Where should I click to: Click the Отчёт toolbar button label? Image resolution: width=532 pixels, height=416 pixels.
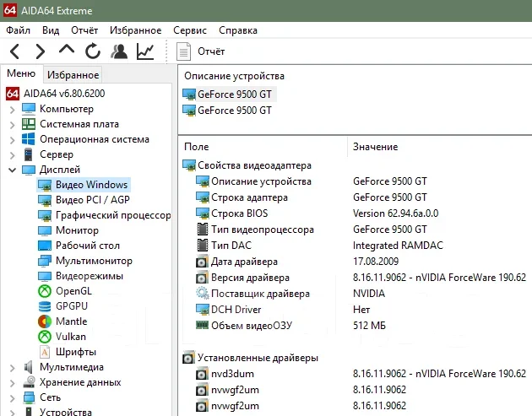click(x=211, y=51)
